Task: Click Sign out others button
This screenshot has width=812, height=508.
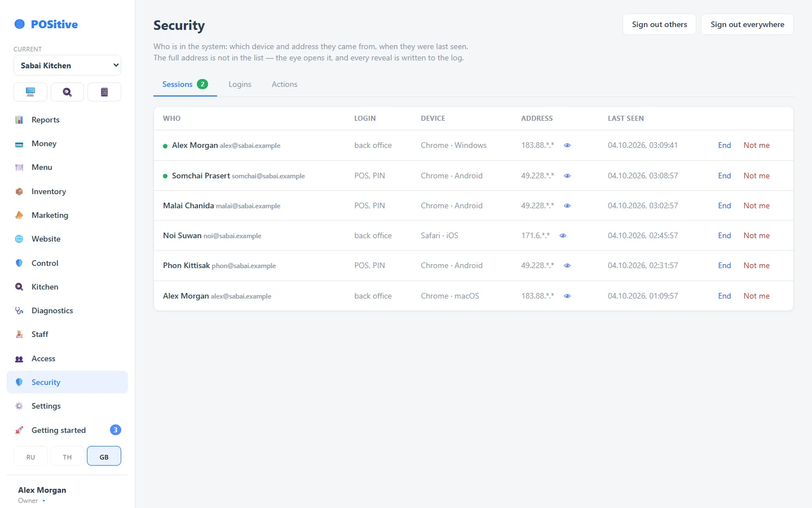Action: [x=659, y=24]
